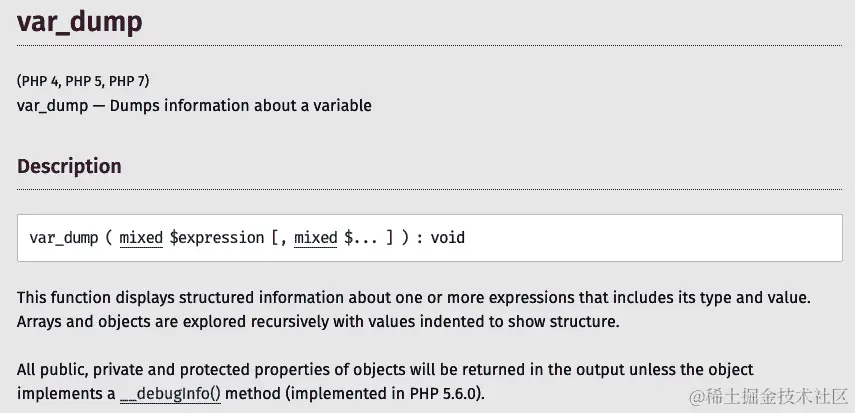Click empty space inside the signature box

654,238
